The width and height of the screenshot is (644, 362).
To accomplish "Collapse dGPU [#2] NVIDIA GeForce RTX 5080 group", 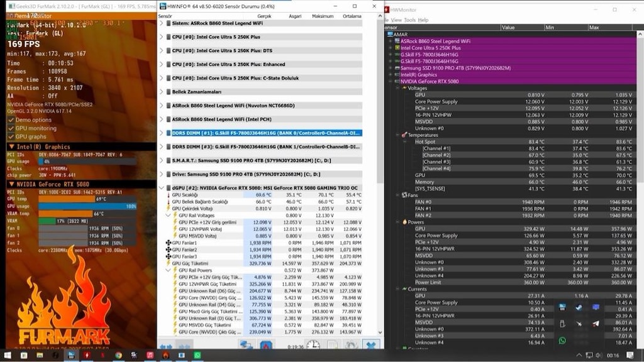I will click(161, 188).
